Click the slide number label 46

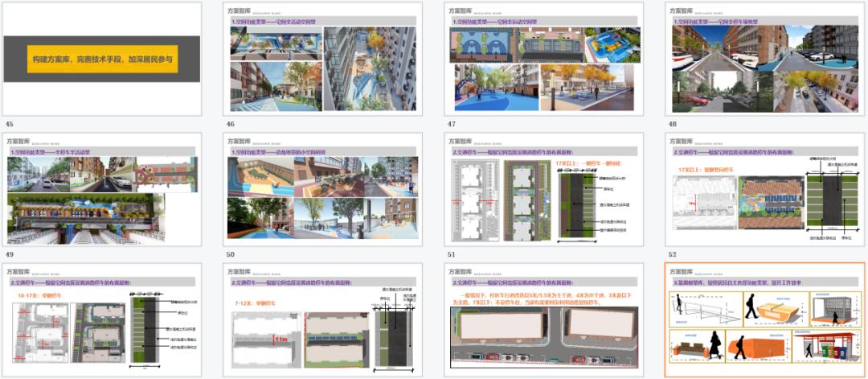(230, 125)
